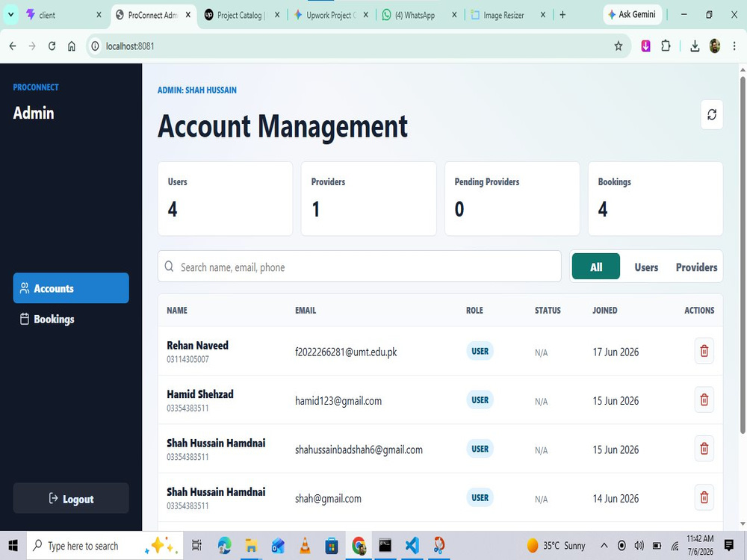Click the JOINED column header
747x560 pixels.
pyautogui.click(x=604, y=310)
